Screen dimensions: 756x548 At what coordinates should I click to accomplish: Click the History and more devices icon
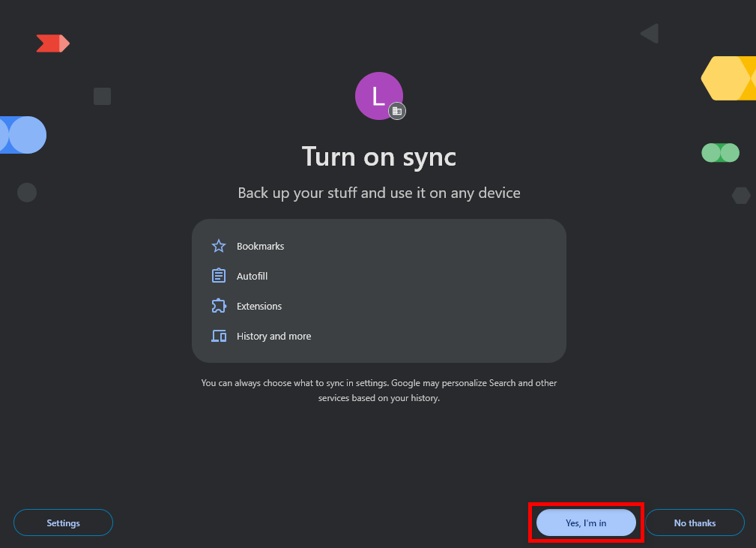pyautogui.click(x=218, y=336)
